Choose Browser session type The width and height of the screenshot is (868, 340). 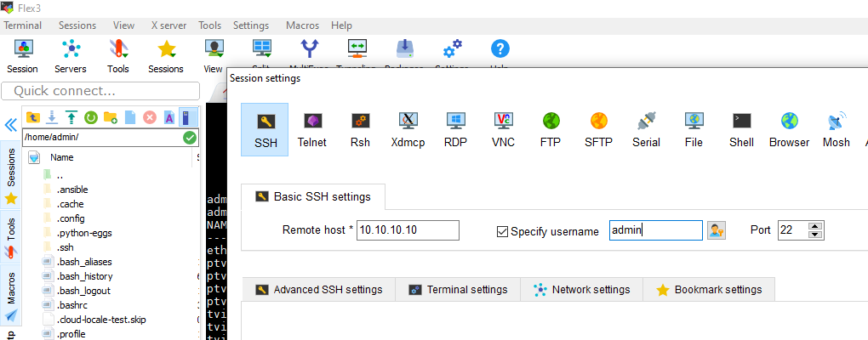[x=790, y=129]
